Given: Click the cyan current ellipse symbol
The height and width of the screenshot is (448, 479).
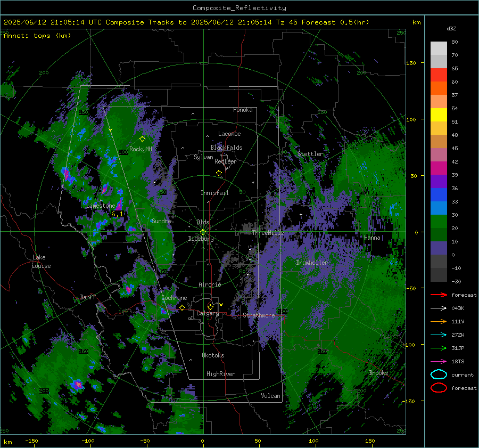Looking at the screenshot, I should click(439, 374).
